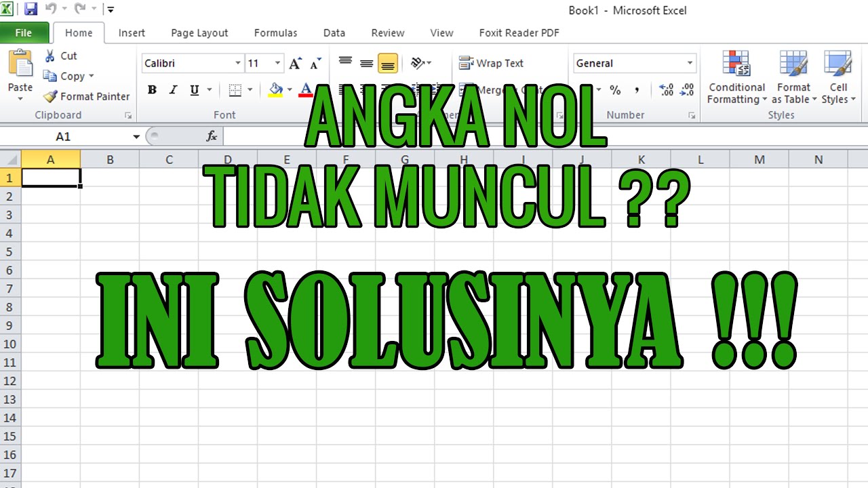Click Increase Decimal icon
Screen dimensions: 868x488
pos(666,89)
